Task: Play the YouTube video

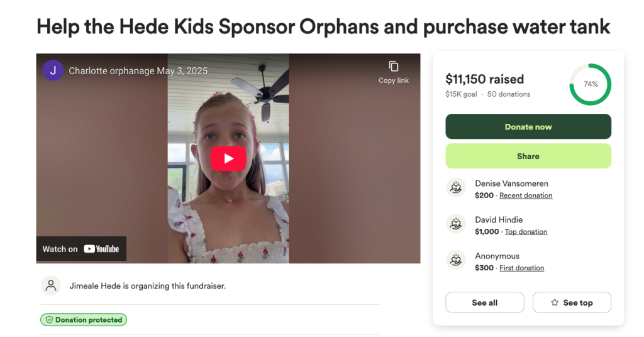Action: [x=228, y=158]
